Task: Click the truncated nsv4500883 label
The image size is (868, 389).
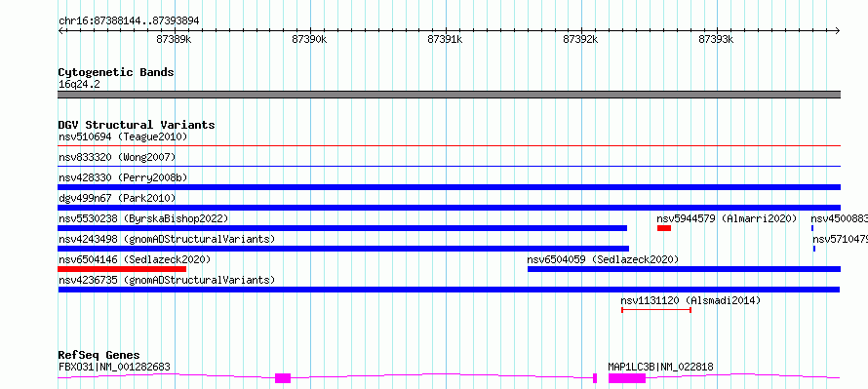Action: (839, 218)
